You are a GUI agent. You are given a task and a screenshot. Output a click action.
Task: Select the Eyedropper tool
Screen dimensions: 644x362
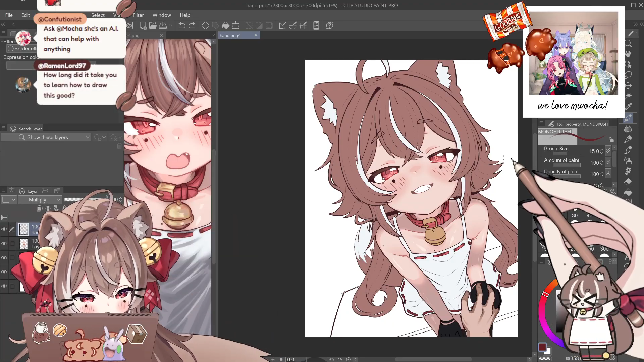(628, 106)
